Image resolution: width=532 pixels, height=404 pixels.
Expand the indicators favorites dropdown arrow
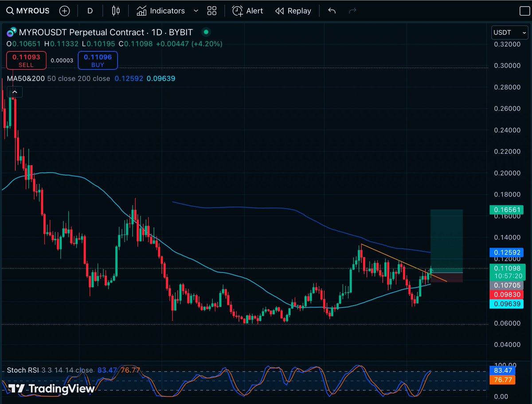[x=196, y=11]
